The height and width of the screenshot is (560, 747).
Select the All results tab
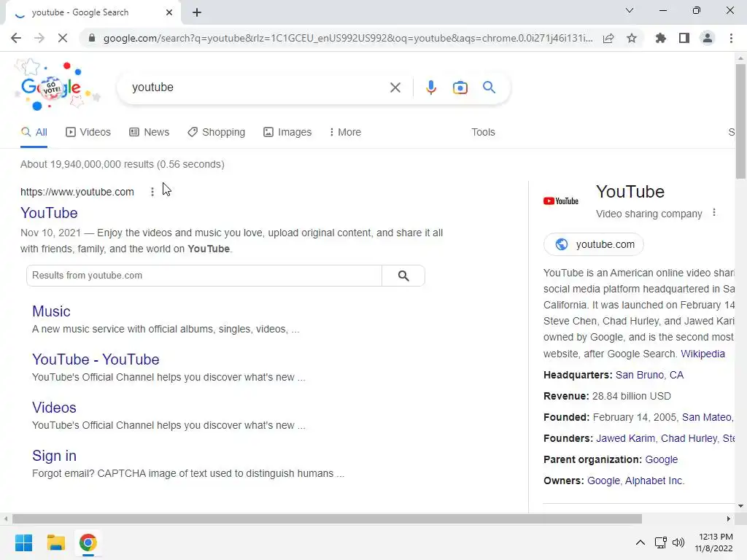pos(34,132)
